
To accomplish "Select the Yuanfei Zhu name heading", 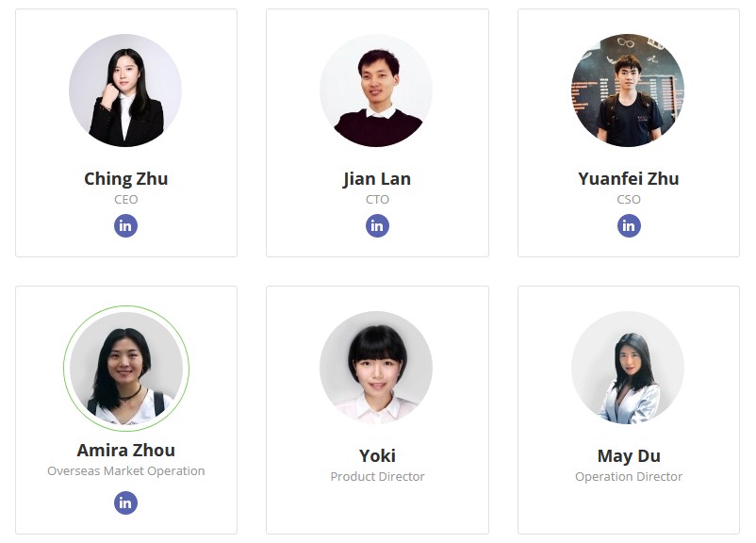I will click(629, 178).
